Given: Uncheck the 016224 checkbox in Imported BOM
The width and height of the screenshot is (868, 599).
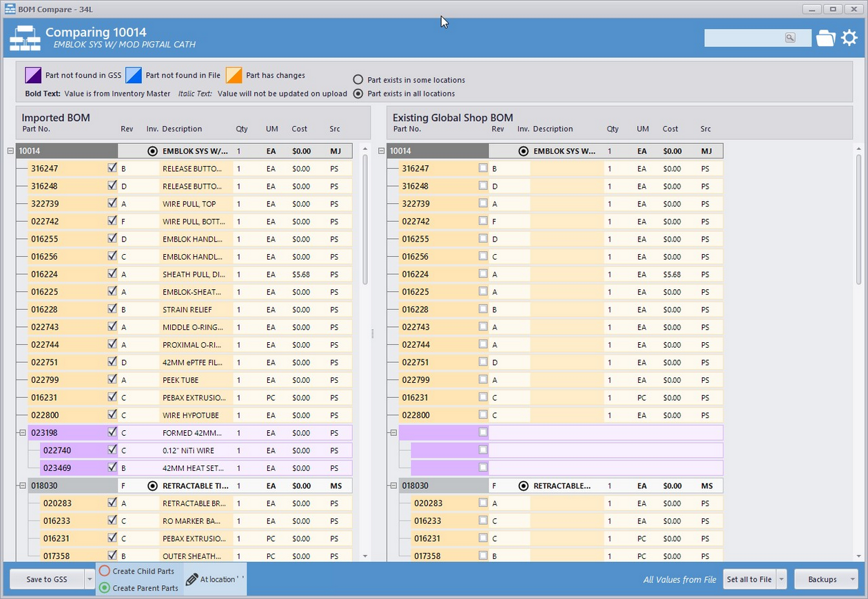Looking at the screenshot, I should tap(112, 273).
